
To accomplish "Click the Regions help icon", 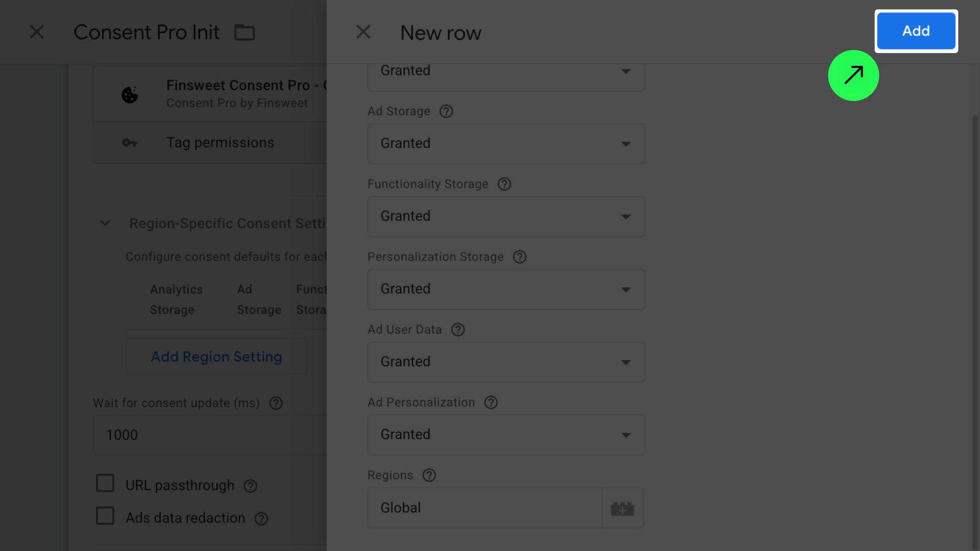I will (x=429, y=475).
